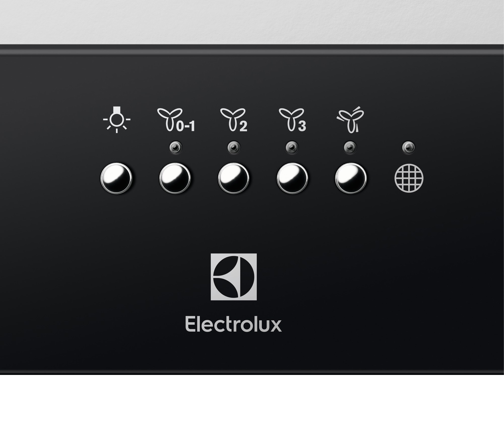Click the indicator LED below the 0-1 fan symbol

tap(176, 148)
